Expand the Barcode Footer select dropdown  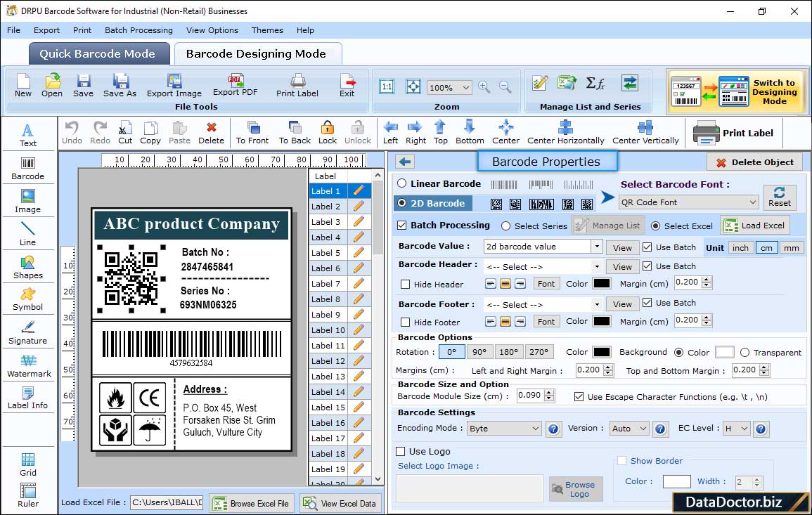pyautogui.click(x=597, y=305)
